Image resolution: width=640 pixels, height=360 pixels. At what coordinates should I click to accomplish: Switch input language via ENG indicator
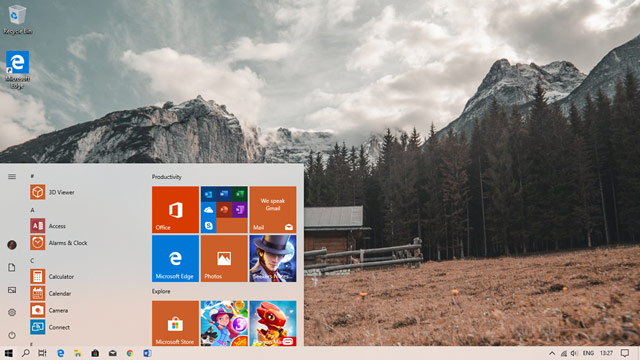point(588,353)
